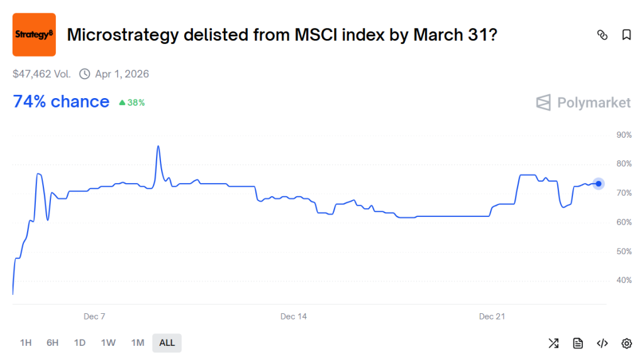Click the orange Strategy logo thumbnail
Screen dimensions: 644x361
[x=34, y=35]
